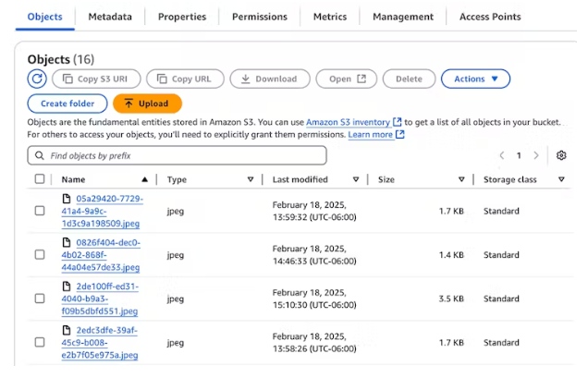588x378 pixels.
Task: Open the Amazon S3 inventory link
Action: tap(348, 122)
